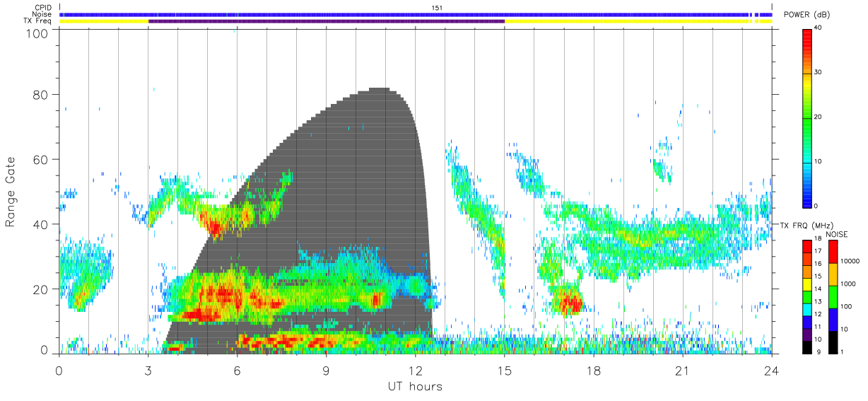
Task: Click the "POWER (dB)" colorbar title
Action: coord(807,15)
